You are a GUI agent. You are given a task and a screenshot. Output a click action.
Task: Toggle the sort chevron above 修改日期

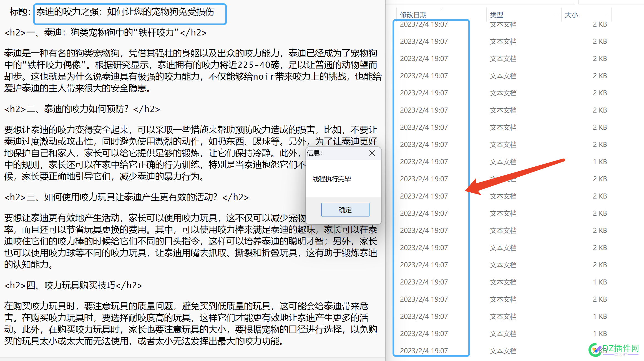(441, 9)
